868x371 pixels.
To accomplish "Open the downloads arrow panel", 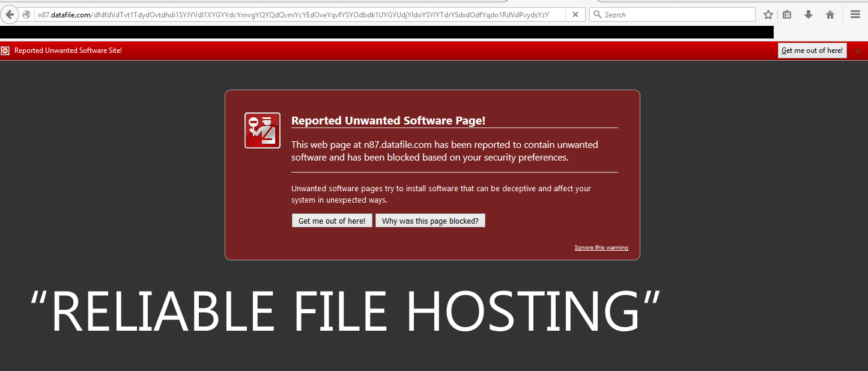I will 809,14.
